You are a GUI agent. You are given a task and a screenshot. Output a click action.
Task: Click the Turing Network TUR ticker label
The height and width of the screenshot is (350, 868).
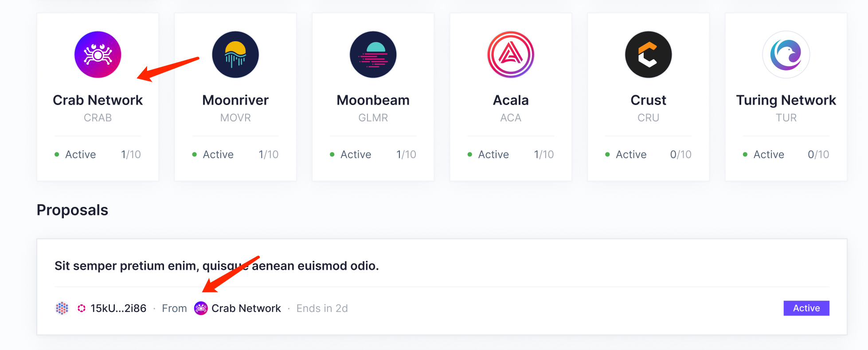click(x=786, y=118)
